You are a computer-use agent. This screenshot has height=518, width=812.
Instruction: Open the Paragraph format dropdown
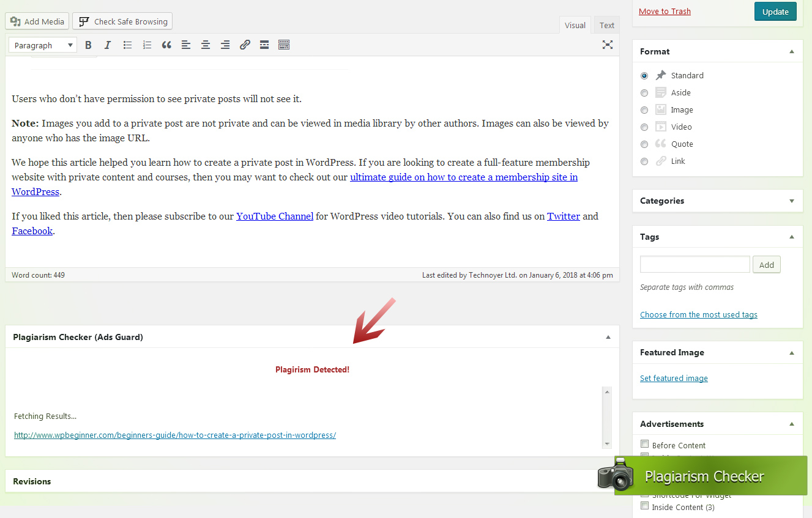(43, 45)
